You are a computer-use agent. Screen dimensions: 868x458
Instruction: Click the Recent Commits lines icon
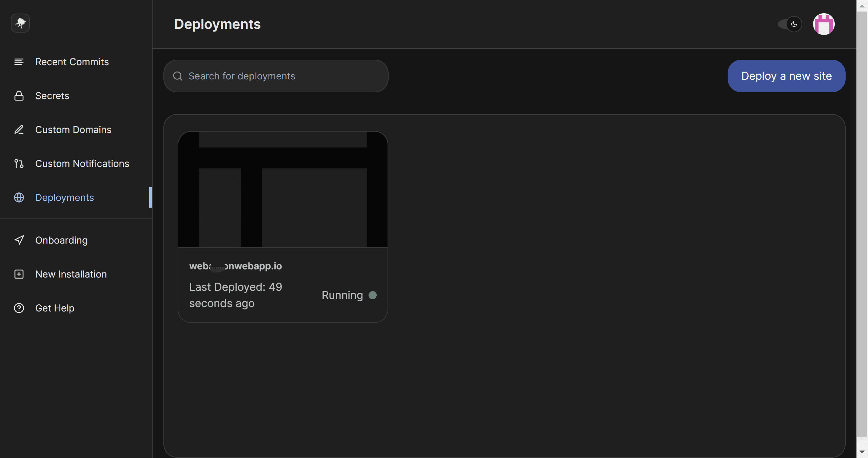pyautogui.click(x=19, y=62)
